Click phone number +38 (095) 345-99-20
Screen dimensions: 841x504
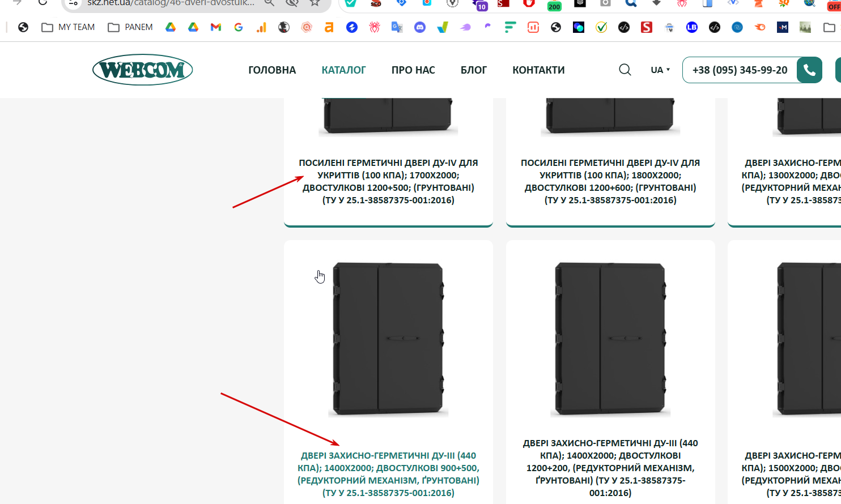[x=740, y=70]
